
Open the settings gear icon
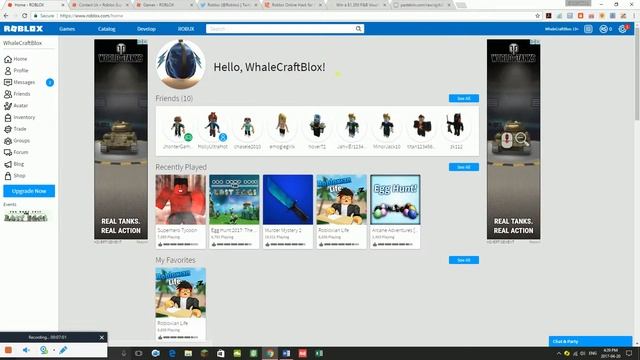pos(622,29)
